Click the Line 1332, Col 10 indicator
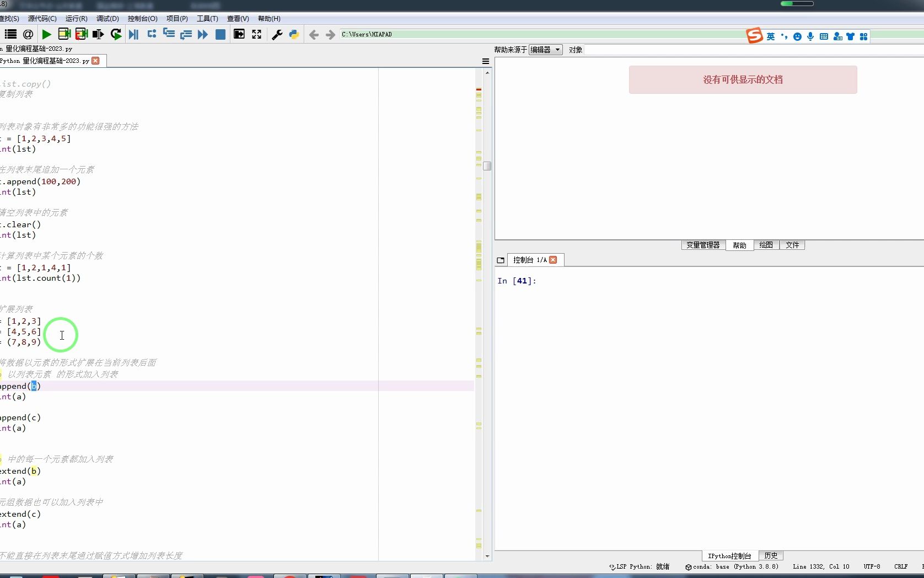 click(821, 566)
